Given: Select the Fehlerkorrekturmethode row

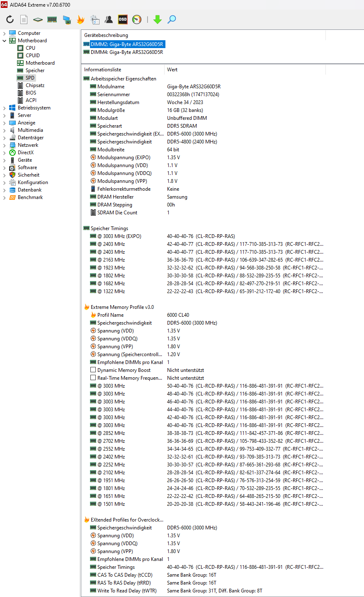Looking at the screenshot, I should (203, 189).
